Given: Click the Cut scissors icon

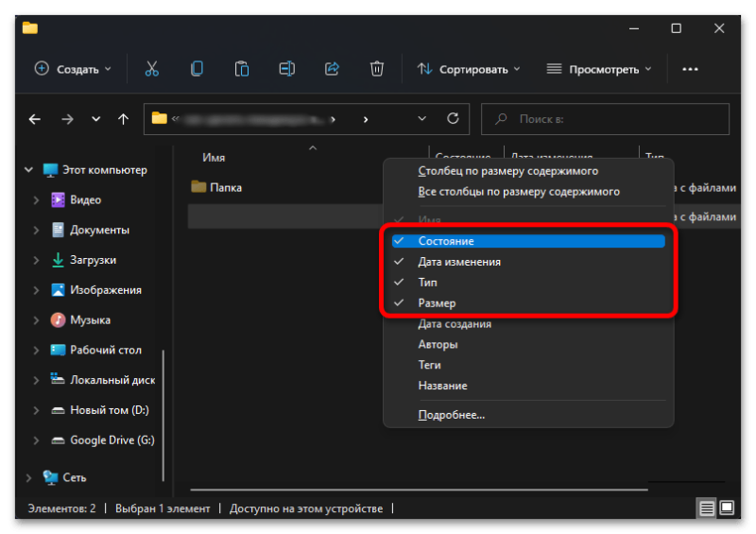Looking at the screenshot, I should (151, 69).
